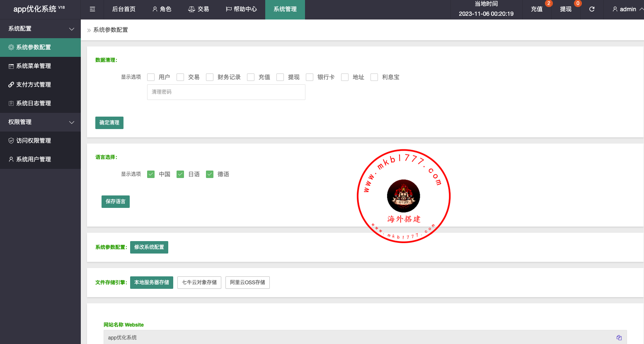The width and height of the screenshot is (644, 344).
Task: Click the log icon beside 系统日志管理
Action: tap(11, 103)
